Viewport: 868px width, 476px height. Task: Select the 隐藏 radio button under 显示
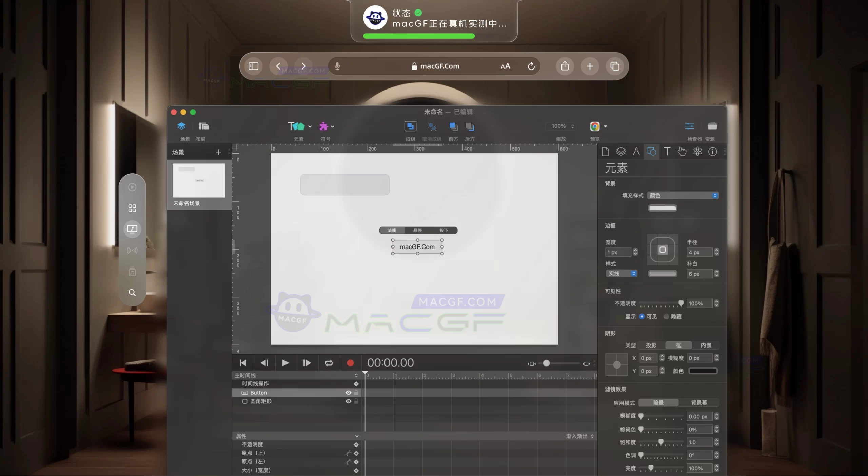666,316
